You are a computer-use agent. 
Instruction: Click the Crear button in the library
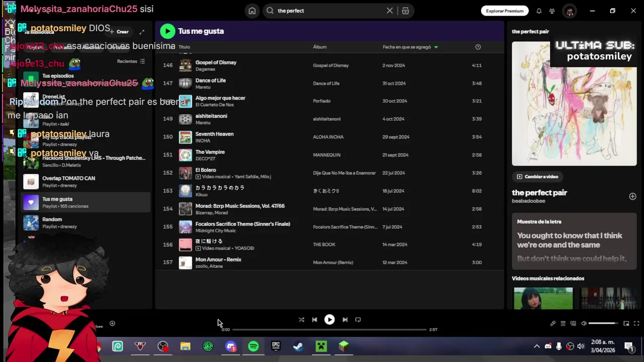pos(119,32)
